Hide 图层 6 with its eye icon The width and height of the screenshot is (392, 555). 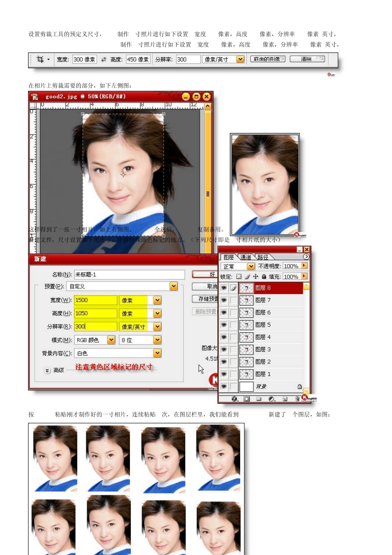point(224,313)
